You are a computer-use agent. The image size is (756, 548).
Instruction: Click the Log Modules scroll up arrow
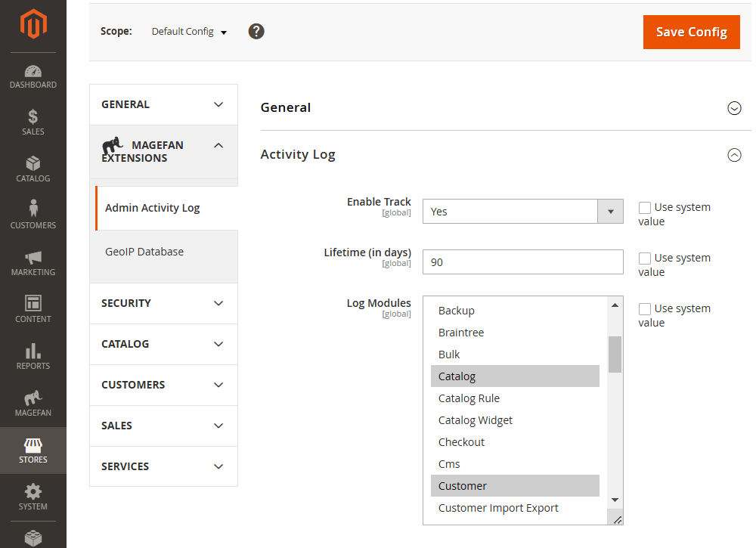615,305
